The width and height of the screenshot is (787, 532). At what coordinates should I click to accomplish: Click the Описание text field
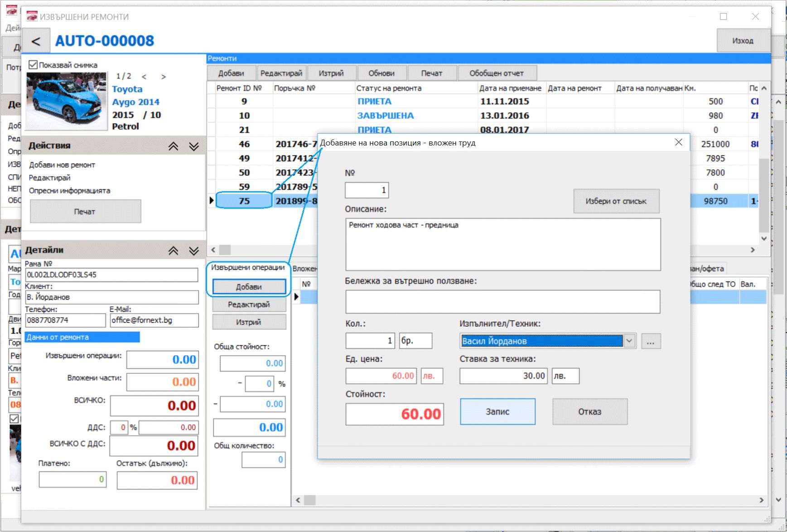pyautogui.click(x=503, y=245)
